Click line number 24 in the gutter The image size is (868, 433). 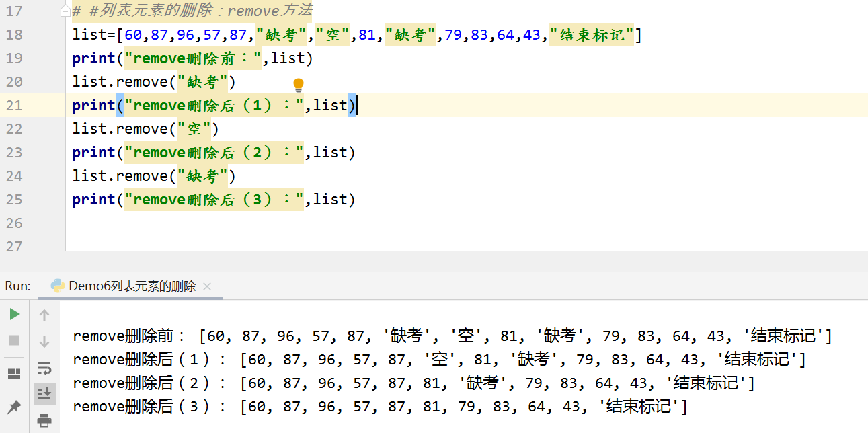13,175
